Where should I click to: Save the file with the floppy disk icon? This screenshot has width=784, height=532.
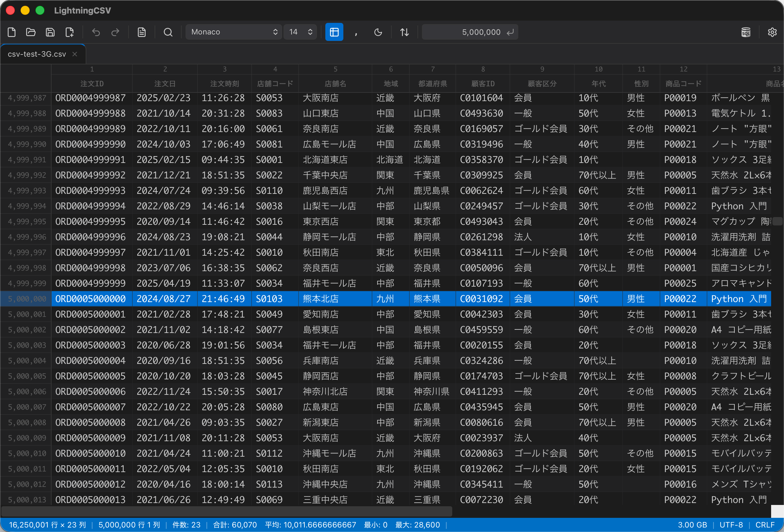coord(50,32)
